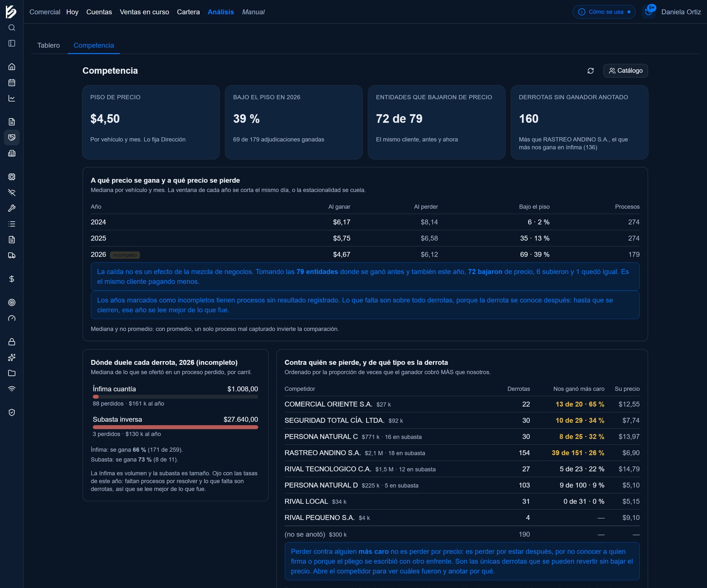This screenshot has width=707, height=588.
Task: Open the home icon in sidebar
Action: [12, 67]
